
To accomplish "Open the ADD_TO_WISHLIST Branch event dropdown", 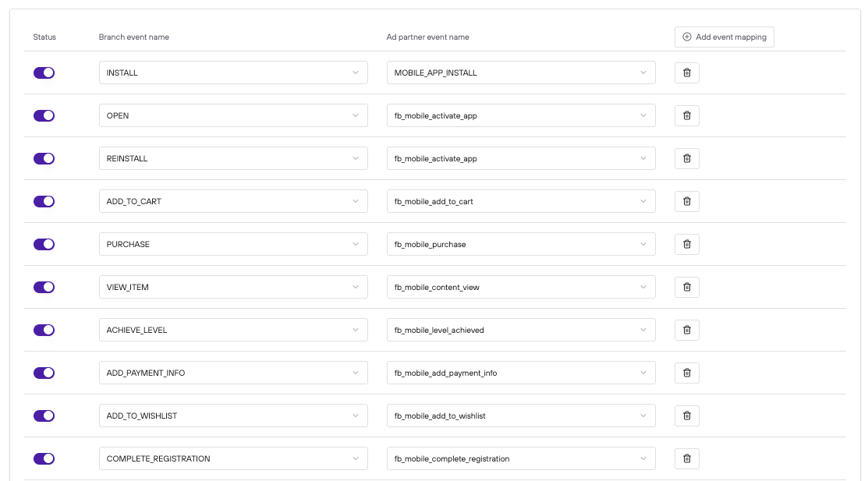I will coord(233,416).
